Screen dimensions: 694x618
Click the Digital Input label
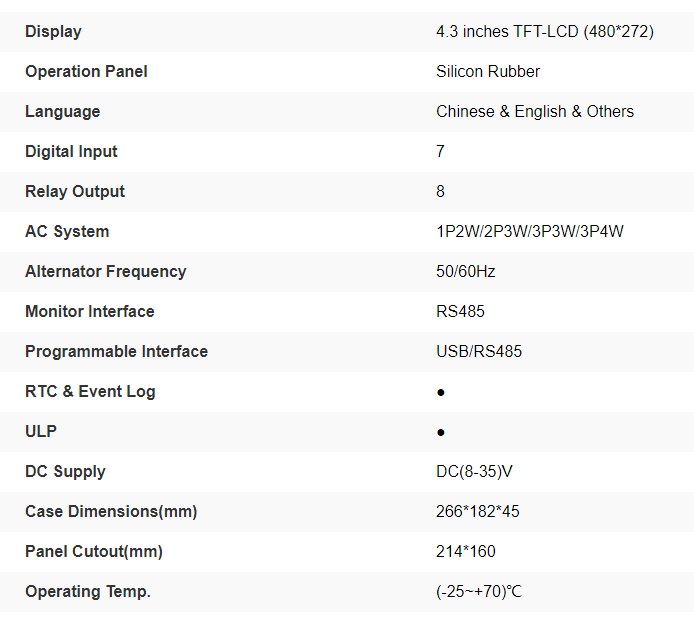71,152
